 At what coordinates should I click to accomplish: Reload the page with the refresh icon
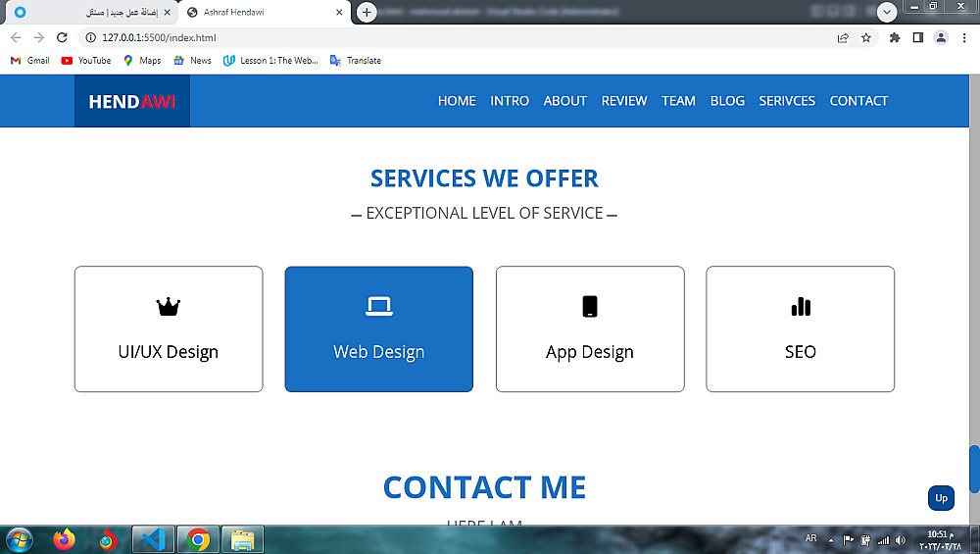pyautogui.click(x=62, y=37)
